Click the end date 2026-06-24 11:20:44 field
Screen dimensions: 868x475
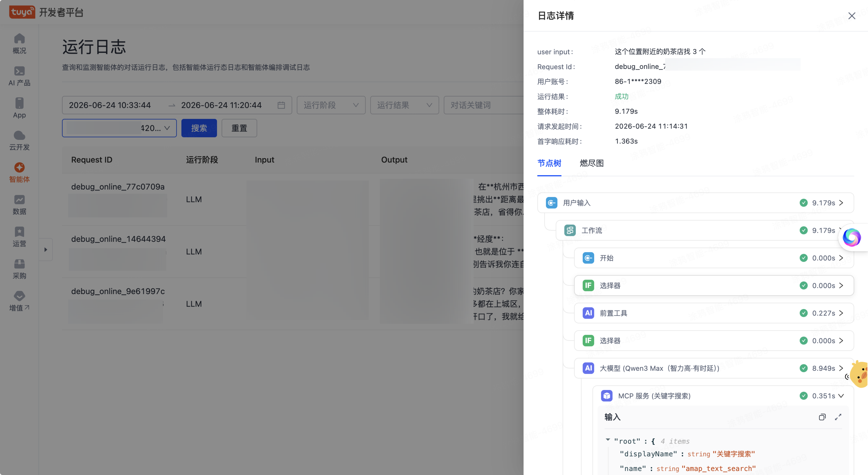pos(221,105)
